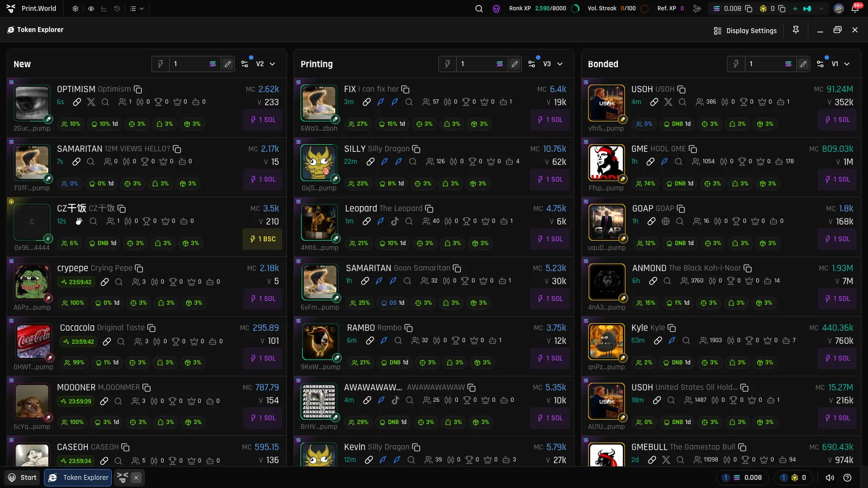Open help question mark in bottom bar

[847, 478]
